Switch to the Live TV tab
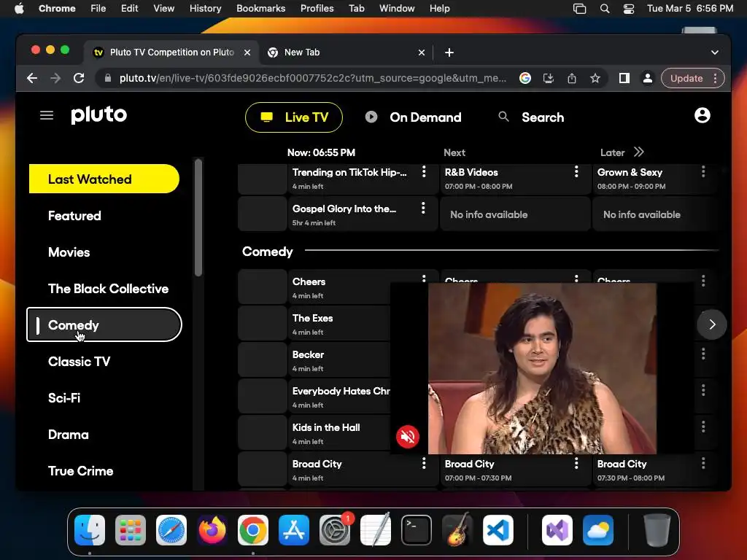This screenshot has width=747, height=560. tap(293, 117)
